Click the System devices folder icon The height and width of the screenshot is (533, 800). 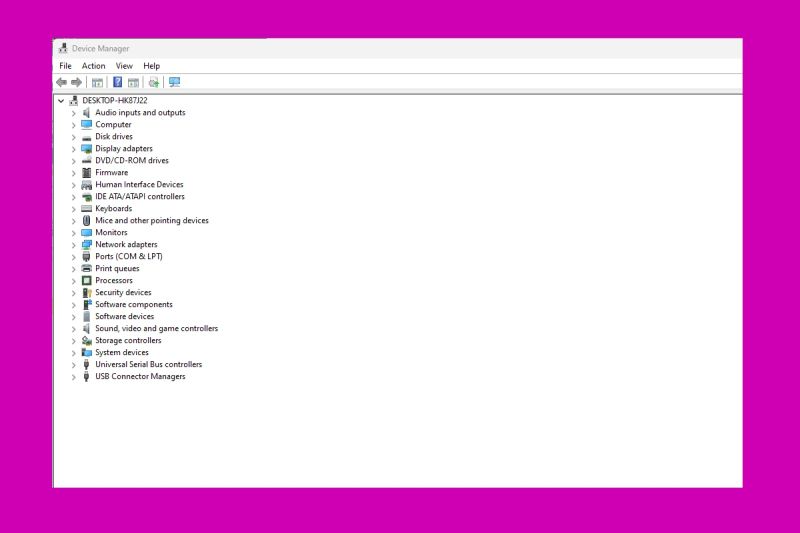(87, 352)
